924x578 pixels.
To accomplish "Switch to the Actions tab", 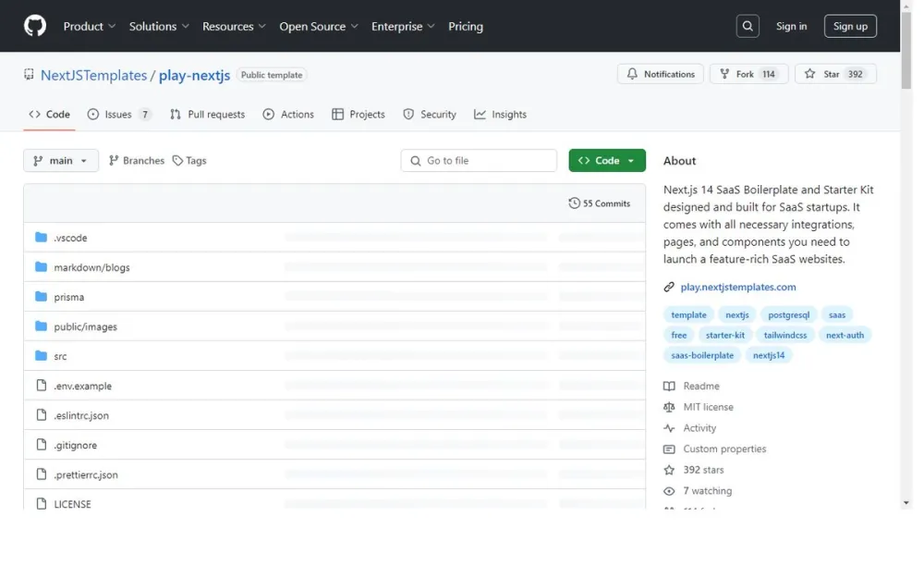I will tap(288, 115).
